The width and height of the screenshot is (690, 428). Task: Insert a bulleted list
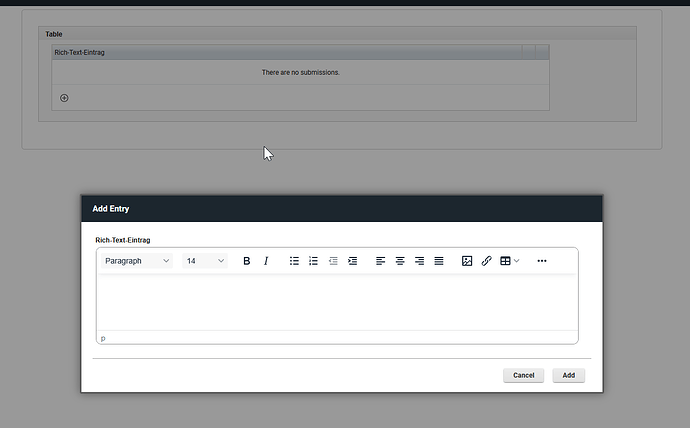coord(294,261)
